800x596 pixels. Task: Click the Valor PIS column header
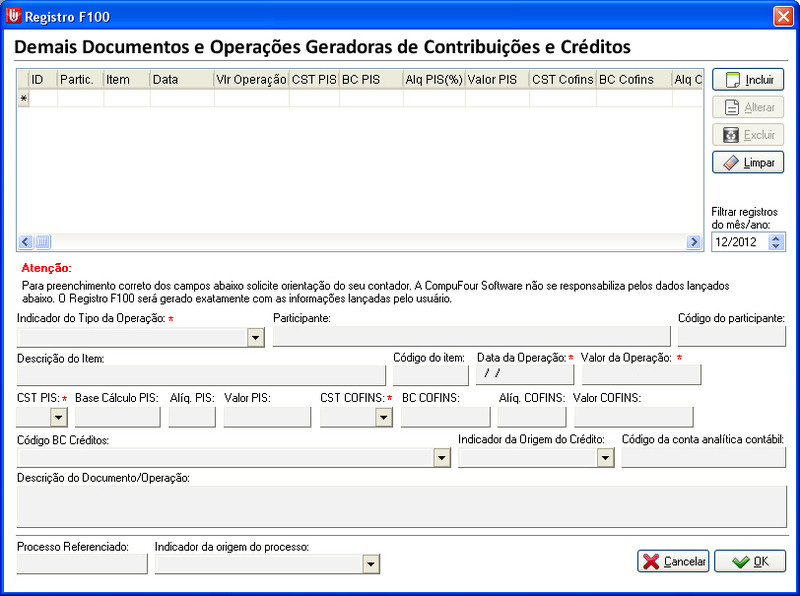(496, 79)
